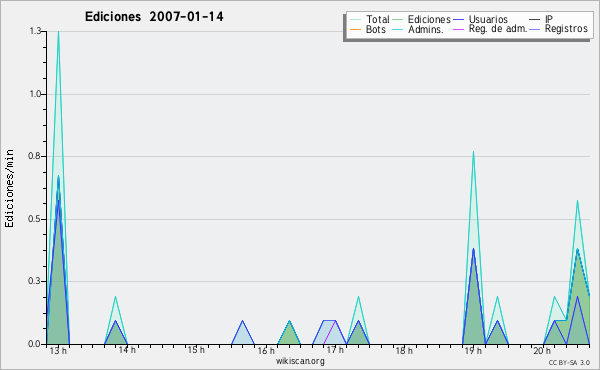The height and width of the screenshot is (370, 600).
Task: Click the Total legend label
Action: 378,19
